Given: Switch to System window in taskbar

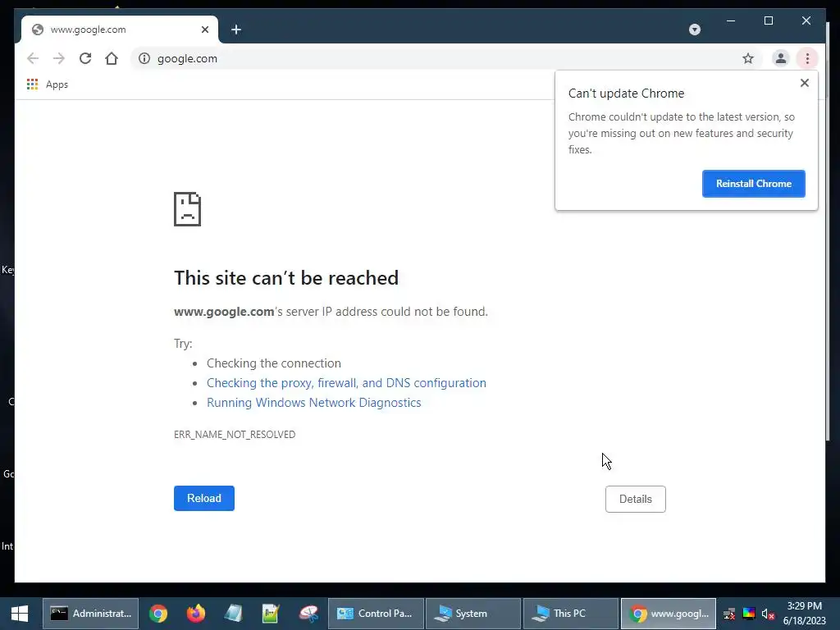Looking at the screenshot, I should pos(473,614).
